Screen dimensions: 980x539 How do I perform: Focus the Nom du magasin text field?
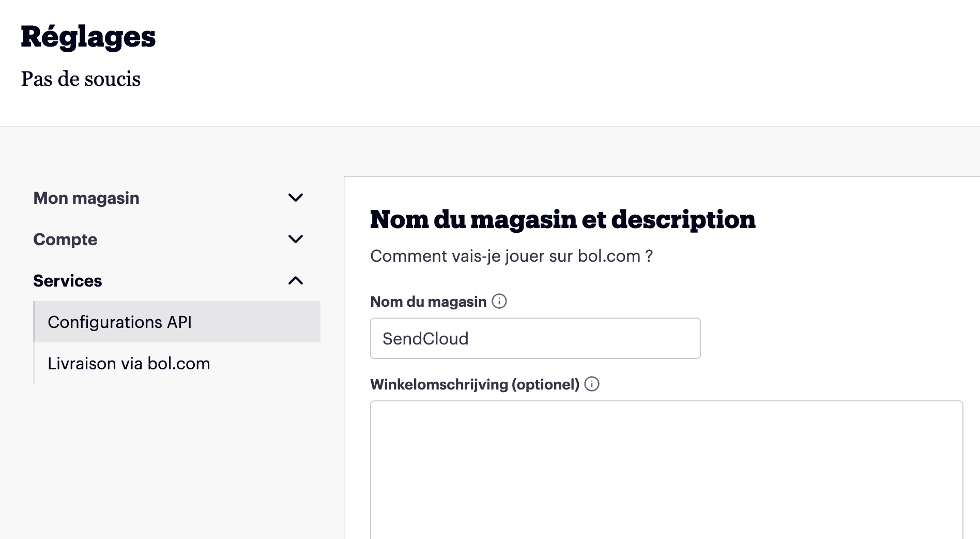[535, 338]
